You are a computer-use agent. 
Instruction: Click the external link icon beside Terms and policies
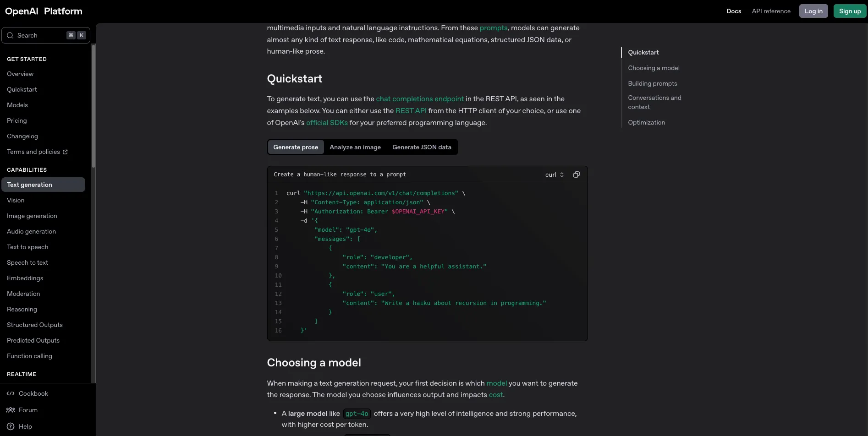coord(65,152)
